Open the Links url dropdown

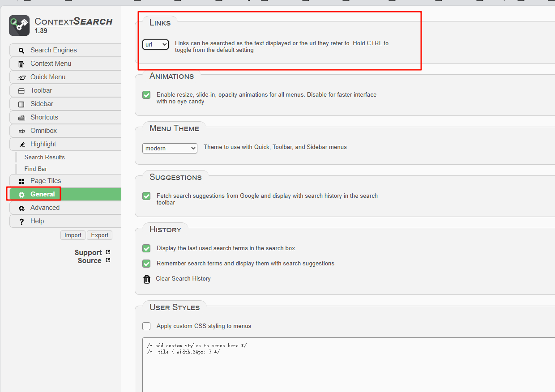tap(155, 44)
